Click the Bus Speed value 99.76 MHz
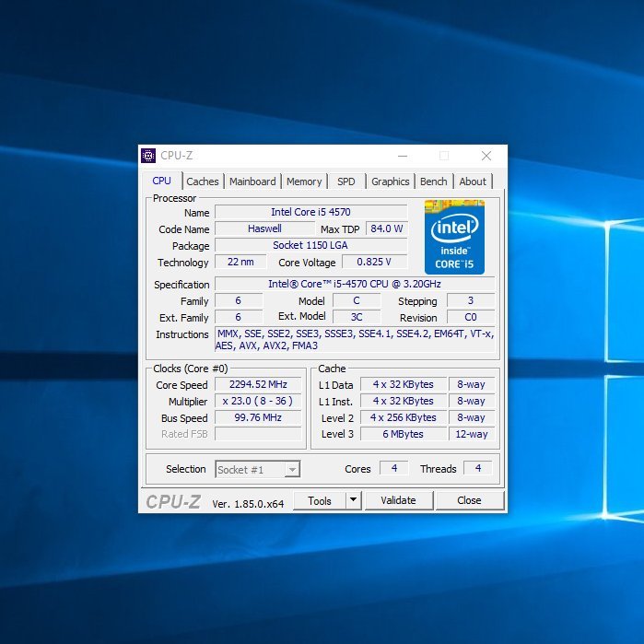644x644 pixels. [258, 417]
